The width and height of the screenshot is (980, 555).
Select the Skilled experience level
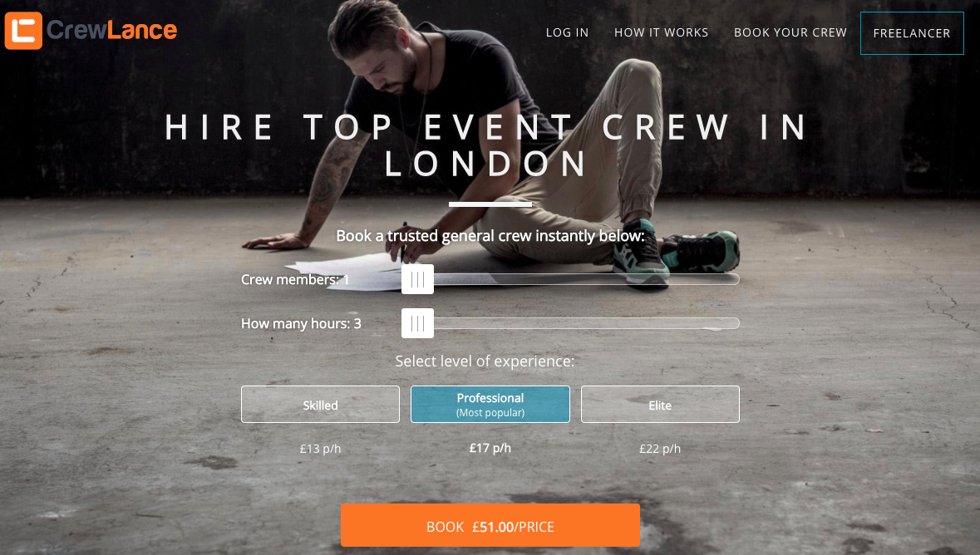pyautogui.click(x=320, y=405)
